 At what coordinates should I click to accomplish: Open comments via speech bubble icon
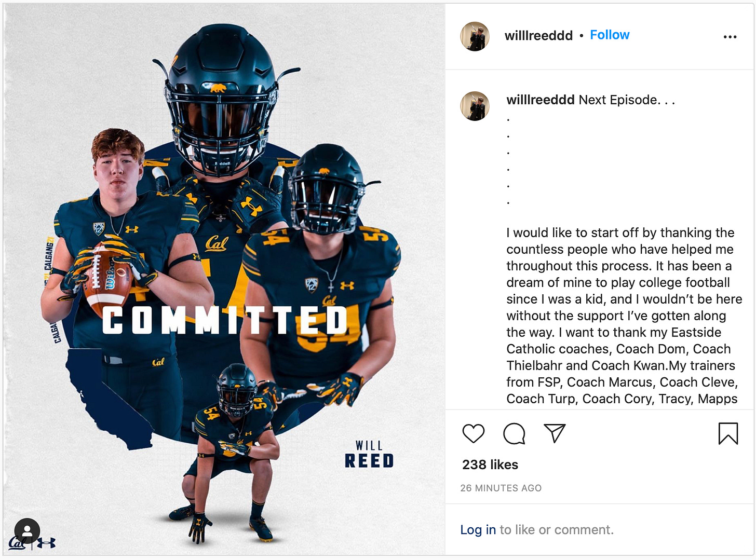tap(514, 433)
